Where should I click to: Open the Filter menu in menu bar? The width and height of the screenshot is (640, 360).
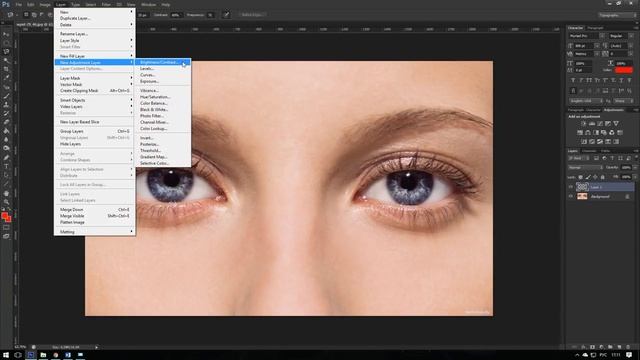106,4
